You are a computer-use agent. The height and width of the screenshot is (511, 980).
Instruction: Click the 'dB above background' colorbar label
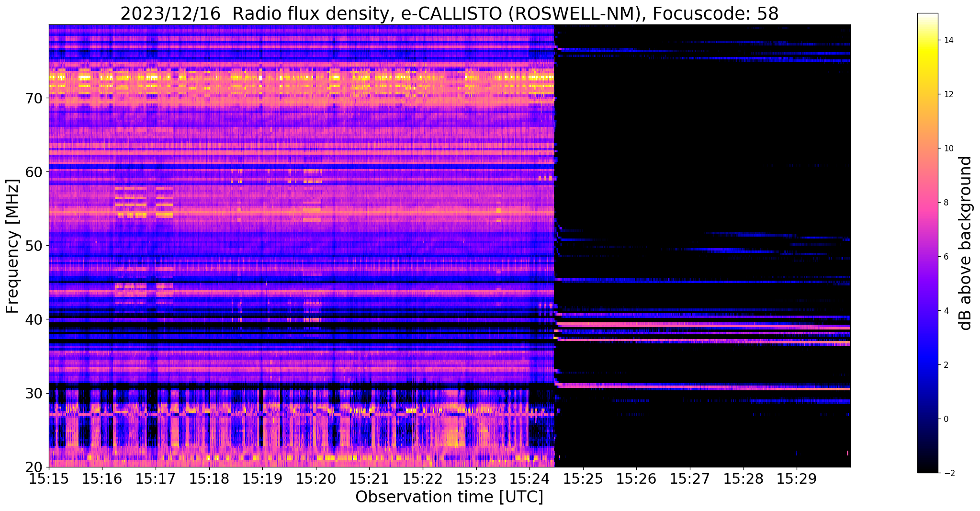pos(966,243)
